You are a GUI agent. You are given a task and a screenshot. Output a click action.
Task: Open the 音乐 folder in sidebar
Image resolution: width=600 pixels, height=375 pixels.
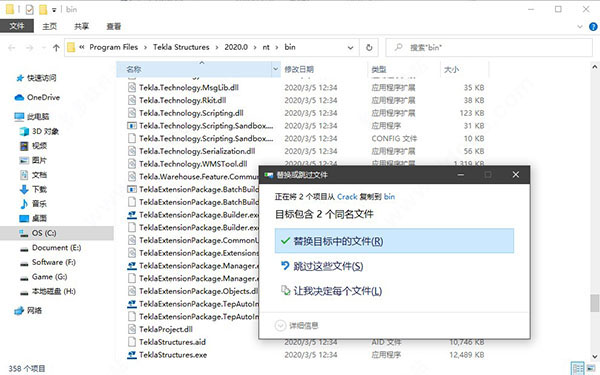(34, 204)
